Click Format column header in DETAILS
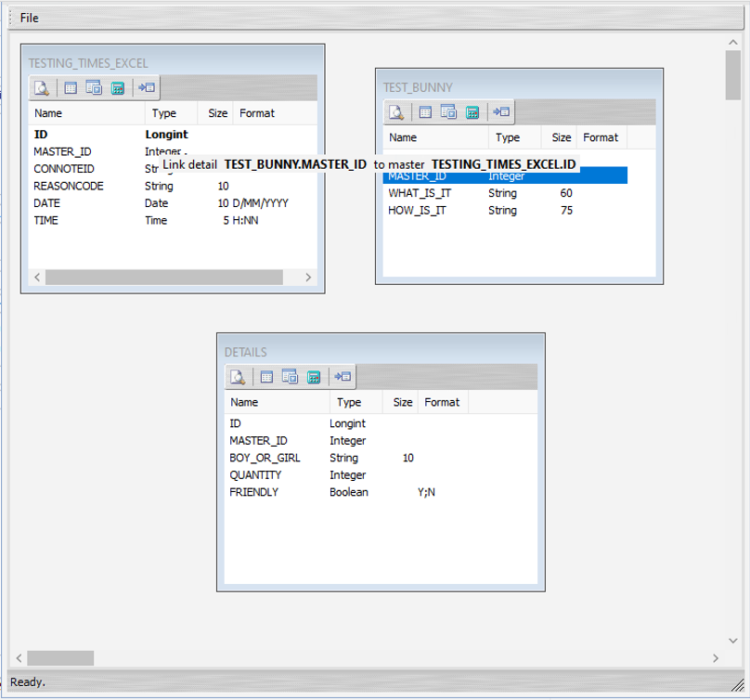This screenshot has width=750, height=700. (443, 402)
